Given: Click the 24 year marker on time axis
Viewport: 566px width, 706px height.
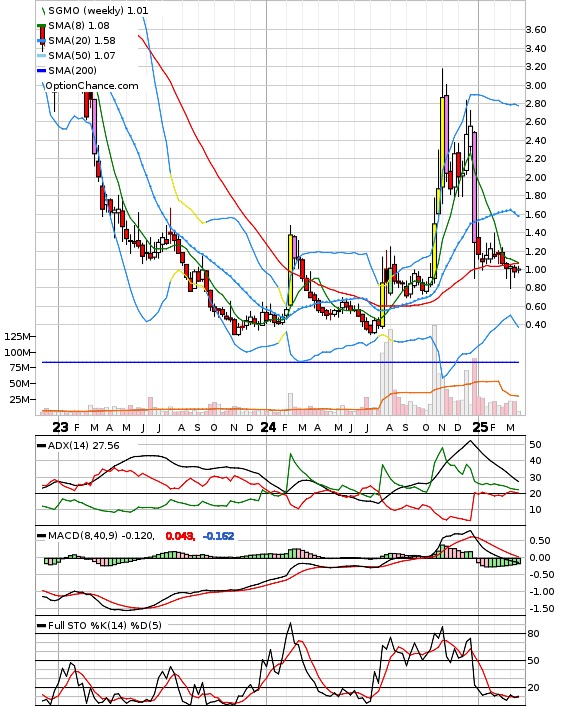Looking at the screenshot, I should (x=268, y=427).
